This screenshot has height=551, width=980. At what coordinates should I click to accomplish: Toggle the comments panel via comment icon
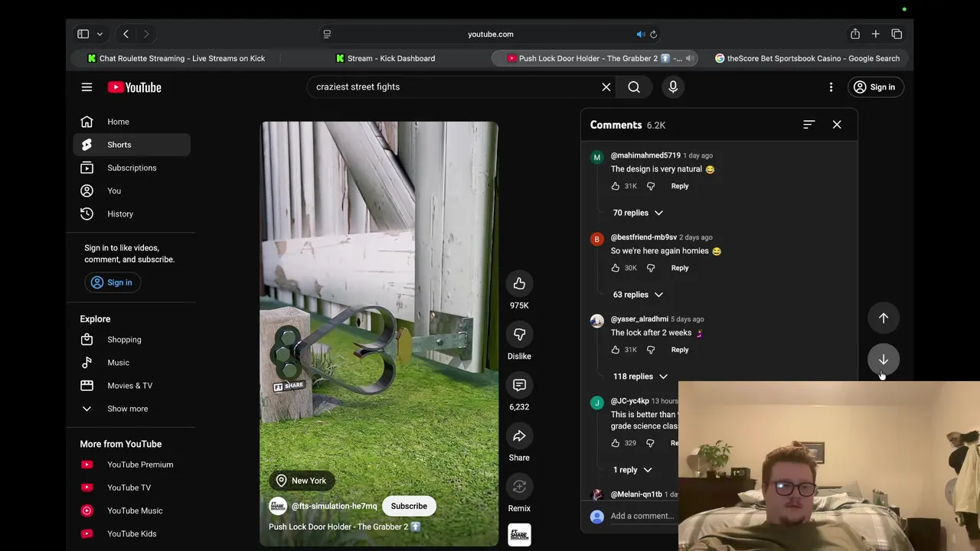click(519, 385)
